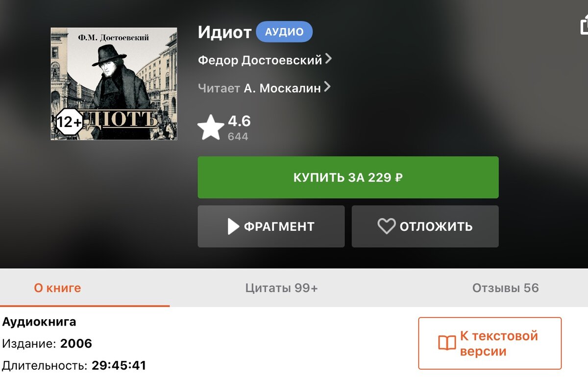588x381 pixels.
Task: Click the Отложить button
Action: (x=425, y=227)
